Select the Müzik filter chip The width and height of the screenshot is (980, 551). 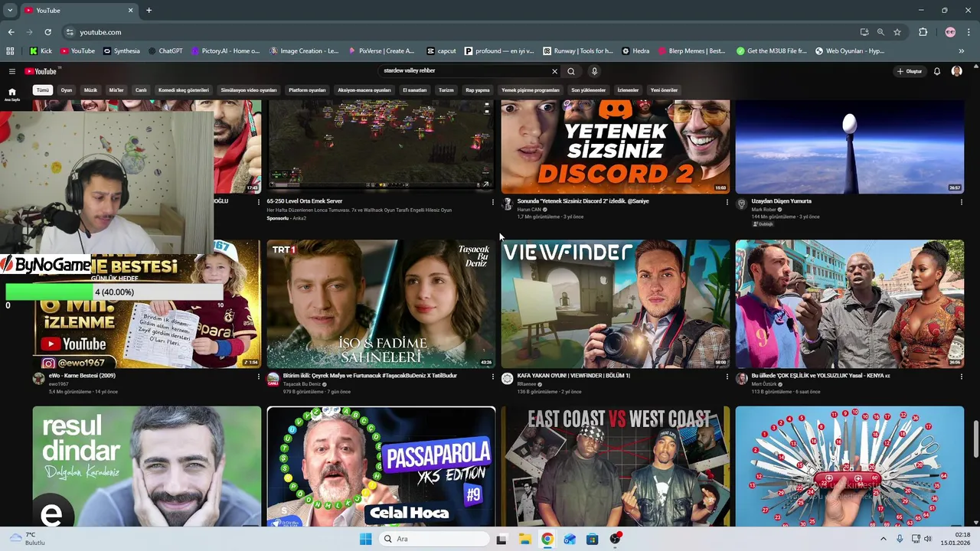click(x=90, y=90)
